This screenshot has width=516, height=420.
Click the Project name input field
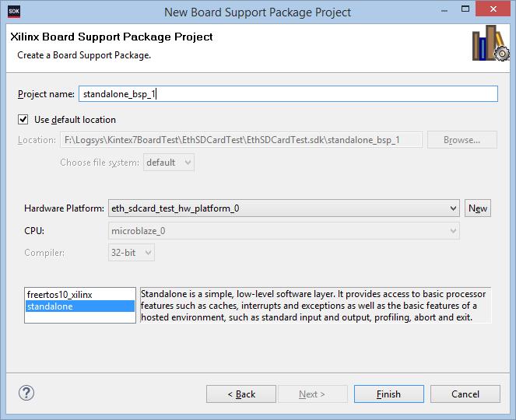pos(288,94)
